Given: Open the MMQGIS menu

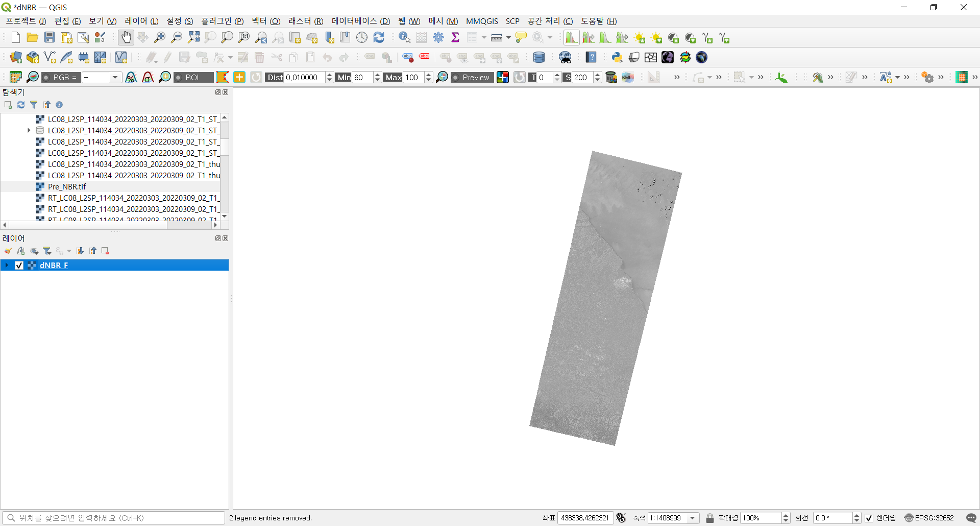Looking at the screenshot, I should pyautogui.click(x=482, y=21).
